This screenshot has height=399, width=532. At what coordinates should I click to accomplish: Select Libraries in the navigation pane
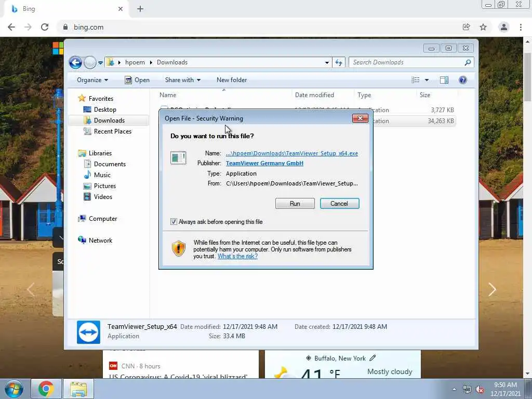pyautogui.click(x=100, y=153)
